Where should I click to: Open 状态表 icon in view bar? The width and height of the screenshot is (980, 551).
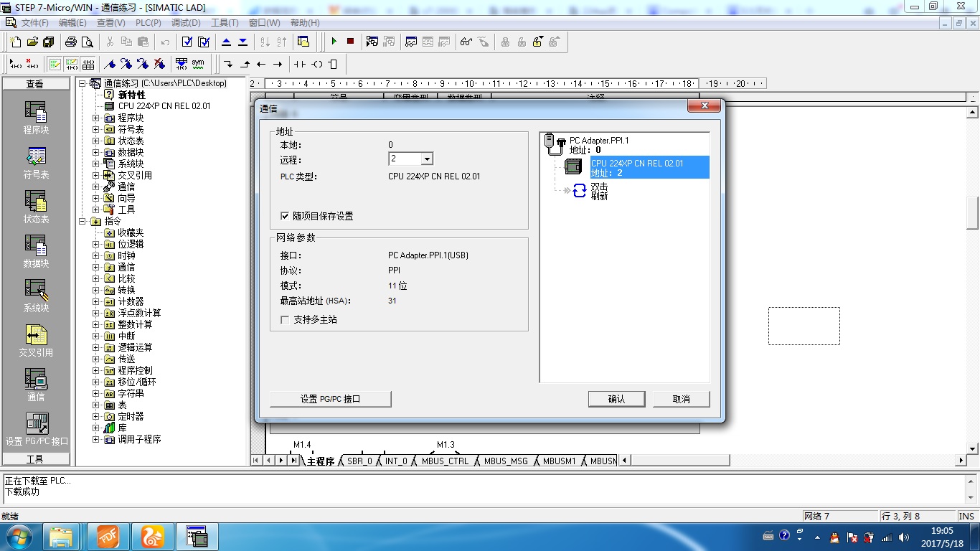tap(36, 207)
